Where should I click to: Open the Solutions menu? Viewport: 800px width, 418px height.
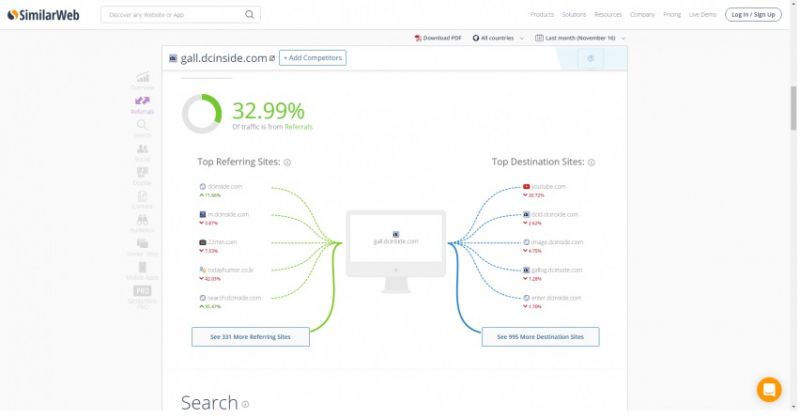pyautogui.click(x=574, y=15)
